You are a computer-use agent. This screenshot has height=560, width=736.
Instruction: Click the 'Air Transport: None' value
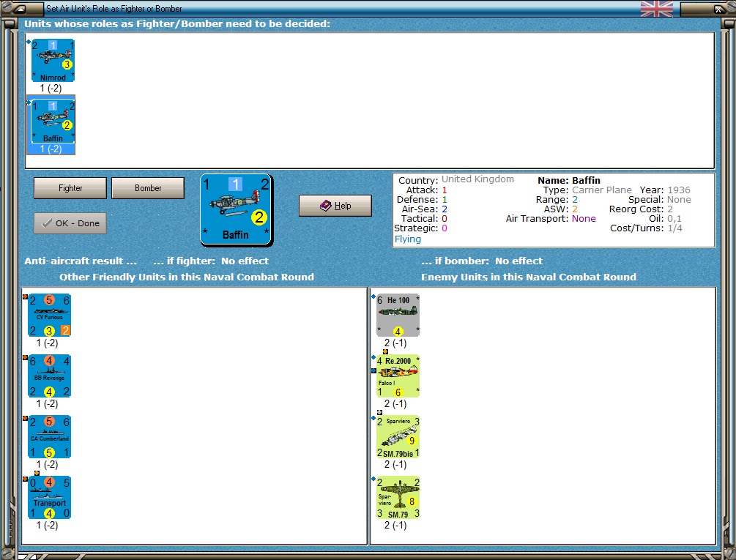[x=584, y=219]
